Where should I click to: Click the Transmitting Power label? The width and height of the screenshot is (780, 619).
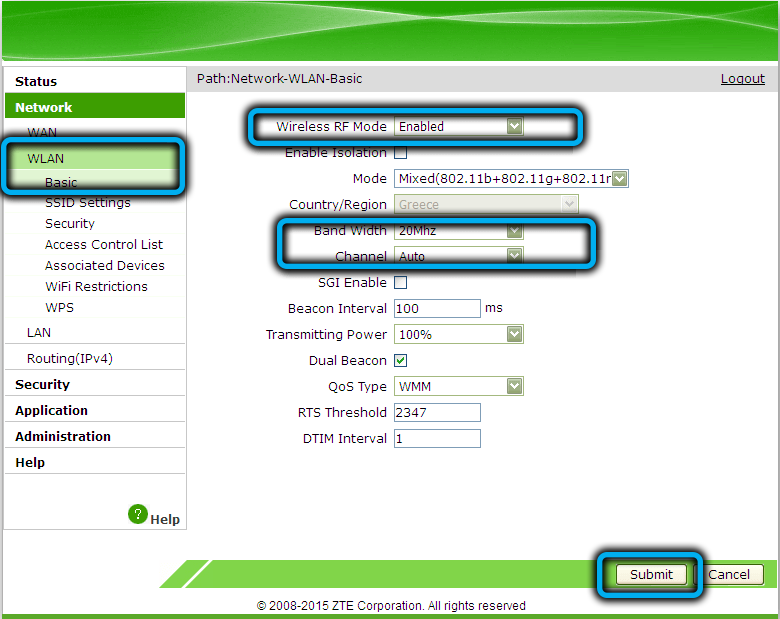pos(326,334)
